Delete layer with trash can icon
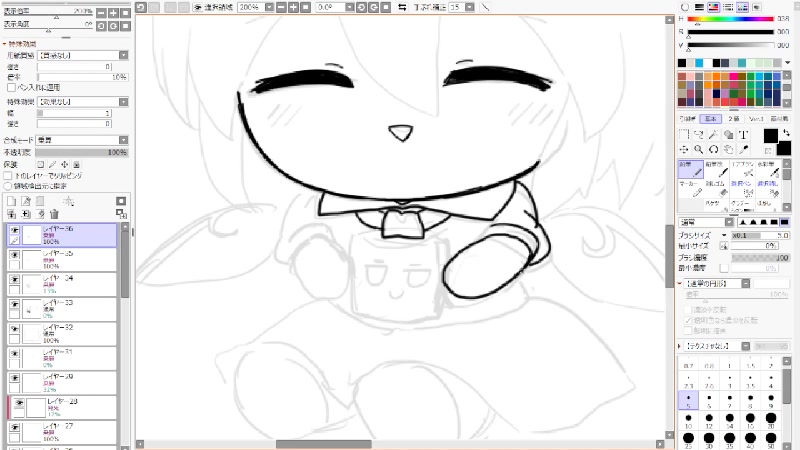This screenshot has width=800, height=450. (55, 213)
